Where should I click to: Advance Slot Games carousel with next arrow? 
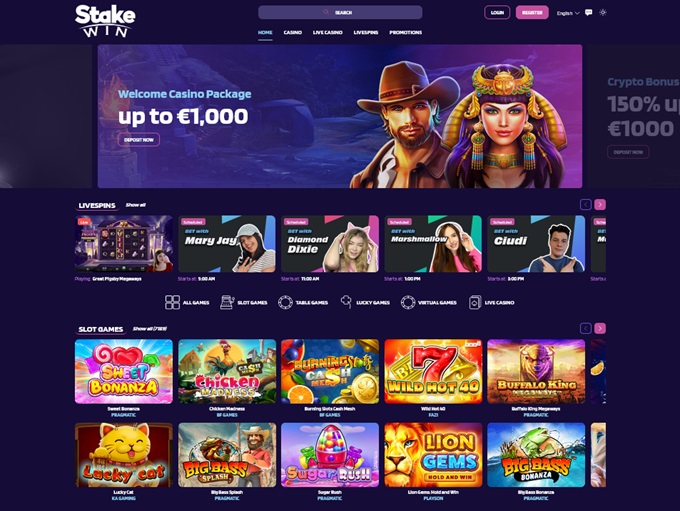click(x=600, y=328)
